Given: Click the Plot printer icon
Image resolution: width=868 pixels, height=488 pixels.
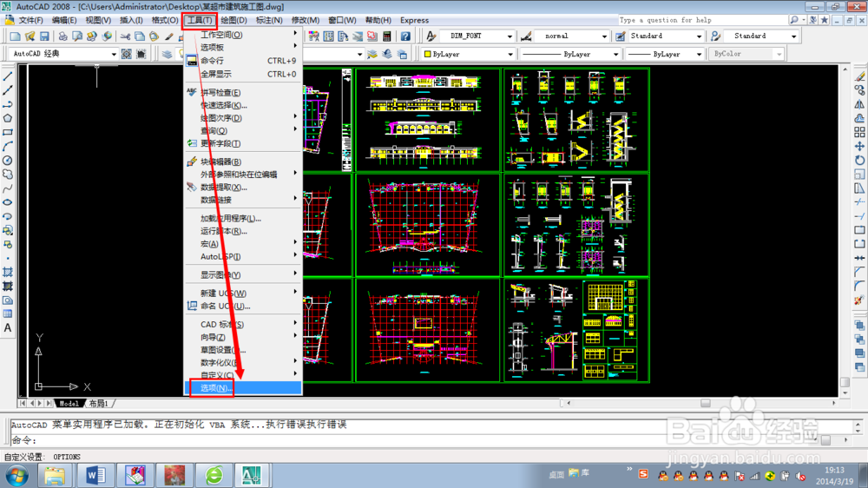Looking at the screenshot, I should tap(62, 36).
